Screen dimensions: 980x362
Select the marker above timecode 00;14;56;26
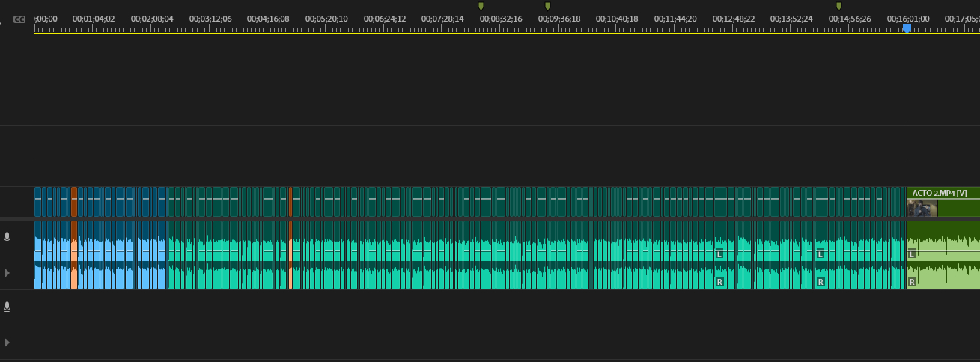click(839, 6)
